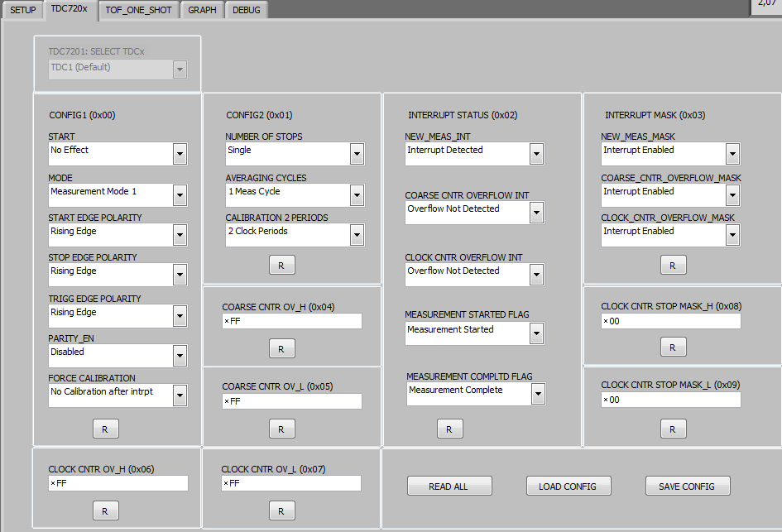This screenshot has height=532, width=782.
Task: Open the GRAPH tab
Action: [x=201, y=10]
